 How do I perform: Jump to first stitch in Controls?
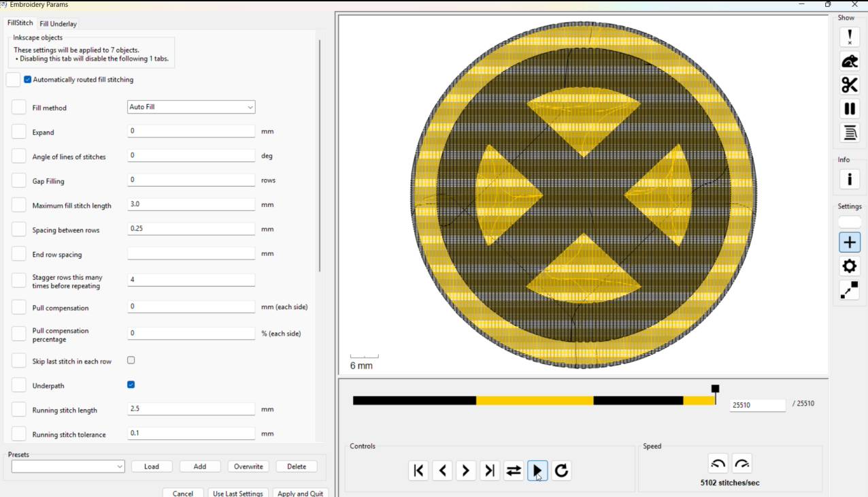coord(418,470)
